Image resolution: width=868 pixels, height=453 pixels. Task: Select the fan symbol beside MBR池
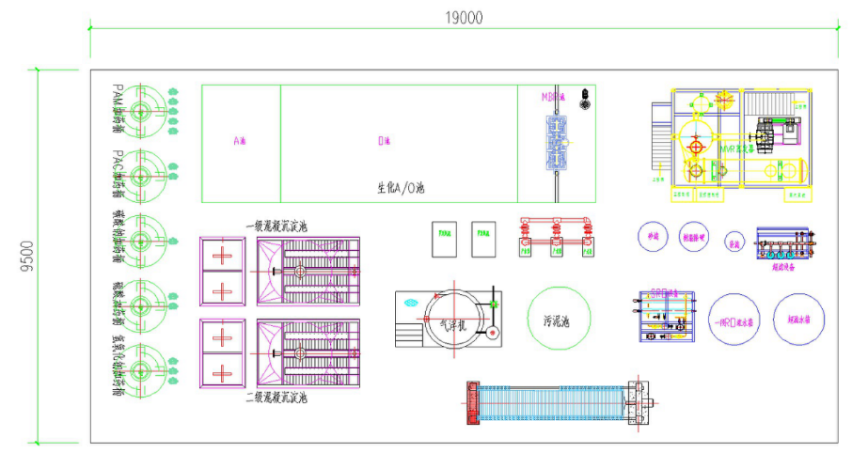(585, 99)
